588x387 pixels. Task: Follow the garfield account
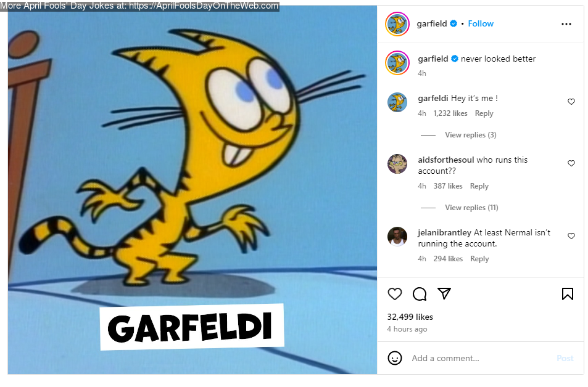481,23
